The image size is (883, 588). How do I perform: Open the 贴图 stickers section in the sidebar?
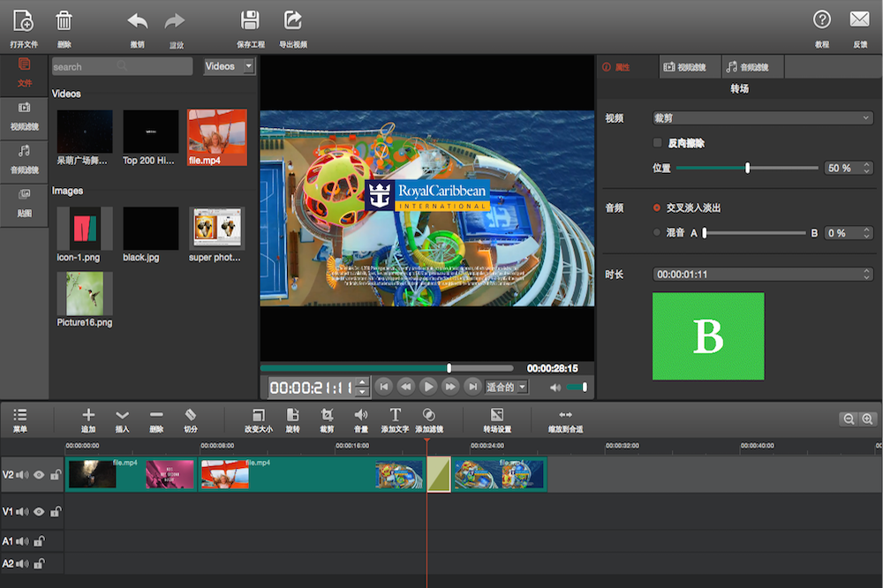pyautogui.click(x=24, y=204)
